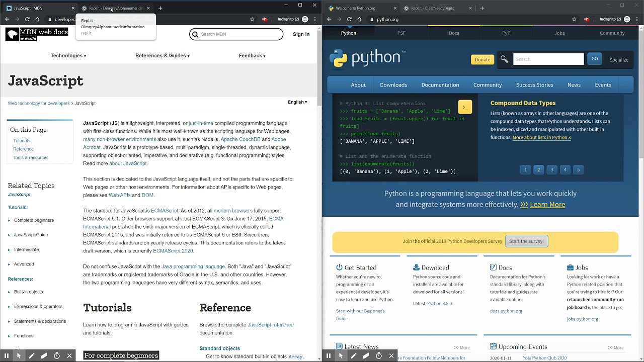Viewport: 644px width, 362px height.
Task: Click timer icon in left recorder toolbar
Action: 57,355
